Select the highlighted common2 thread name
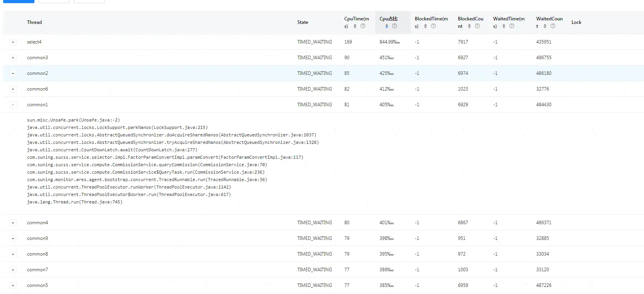This screenshot has height=294, width=644. click(x=38, y=73)
